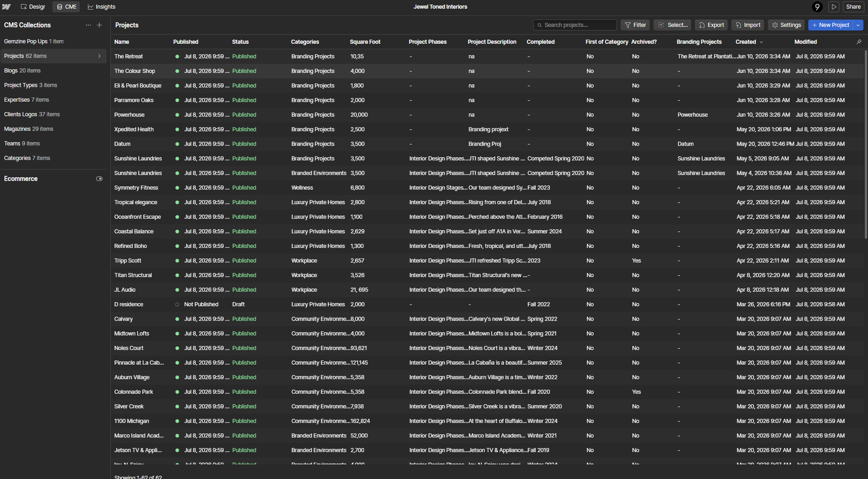The image size is (868, 479).
Task: Open the Midtown Lofts project
Action: pos(132,334)
